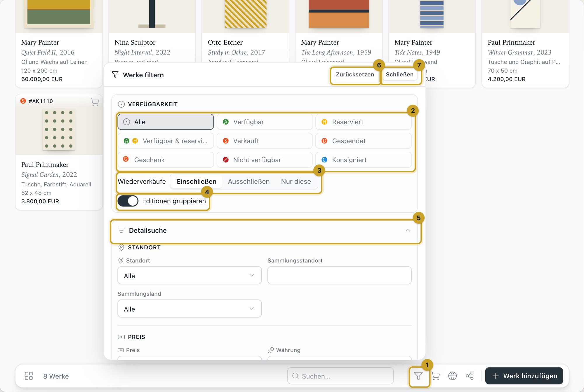Click the share icon in bottom toolbar
This screenshot has width=584, height=392.
470,376
